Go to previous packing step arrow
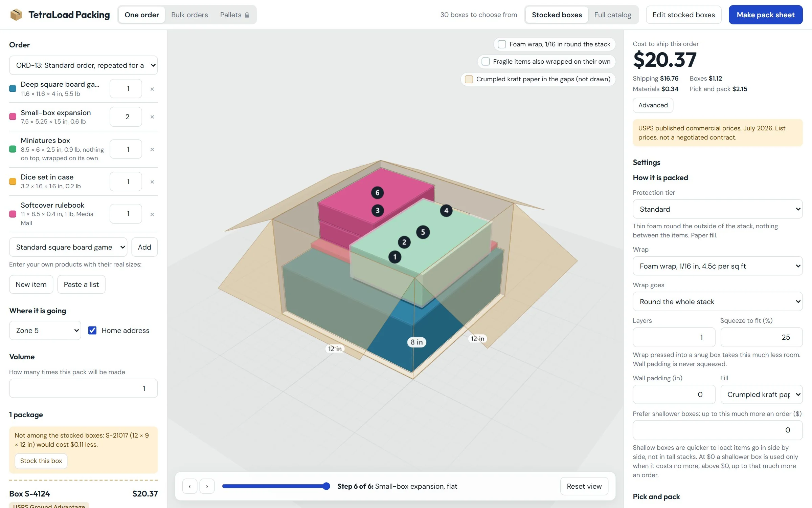The width and height of the screenshot is (812, 508). coord(190,486)
